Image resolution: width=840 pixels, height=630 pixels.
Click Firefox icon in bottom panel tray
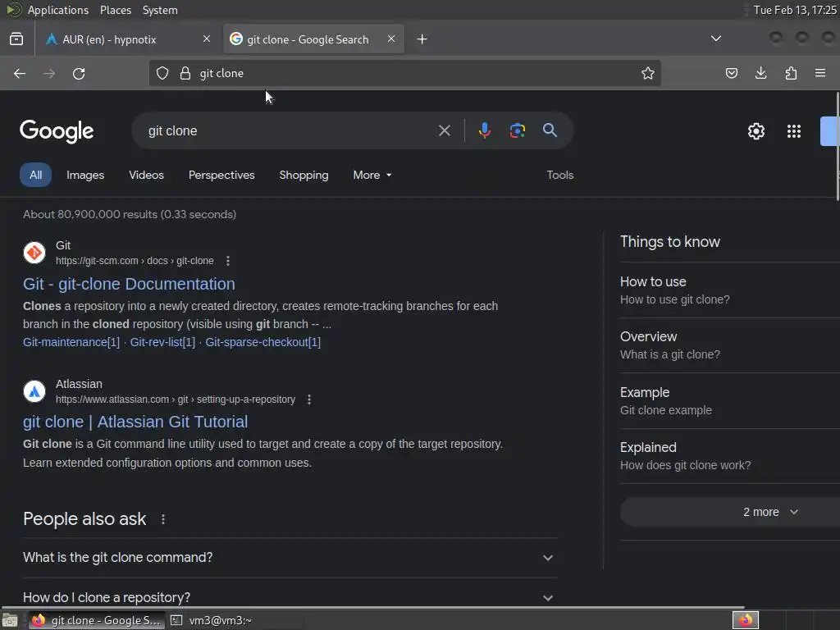746,620
